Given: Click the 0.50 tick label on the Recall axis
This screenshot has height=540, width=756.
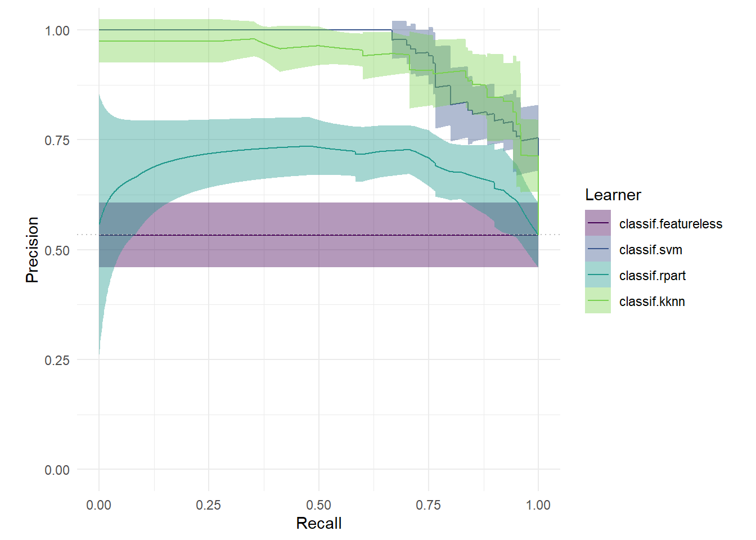Looking at the screenshot, I should point(318,505).
